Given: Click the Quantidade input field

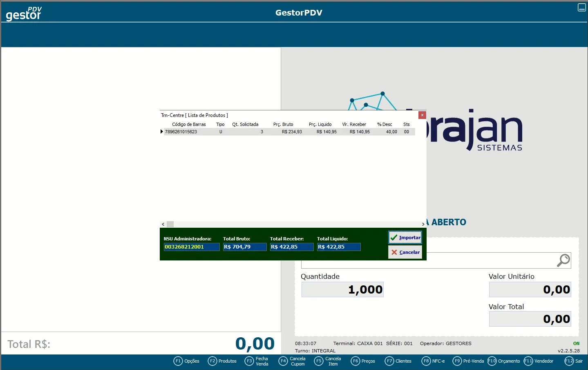Looking at the screenshot, I should point(342,289).
